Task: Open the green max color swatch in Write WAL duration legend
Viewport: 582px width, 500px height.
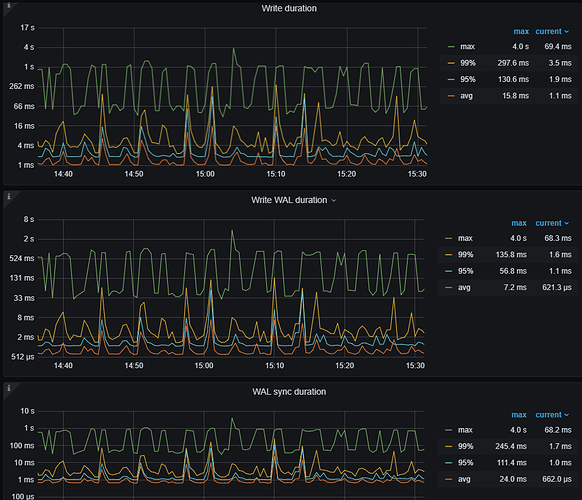Action: 449,238
